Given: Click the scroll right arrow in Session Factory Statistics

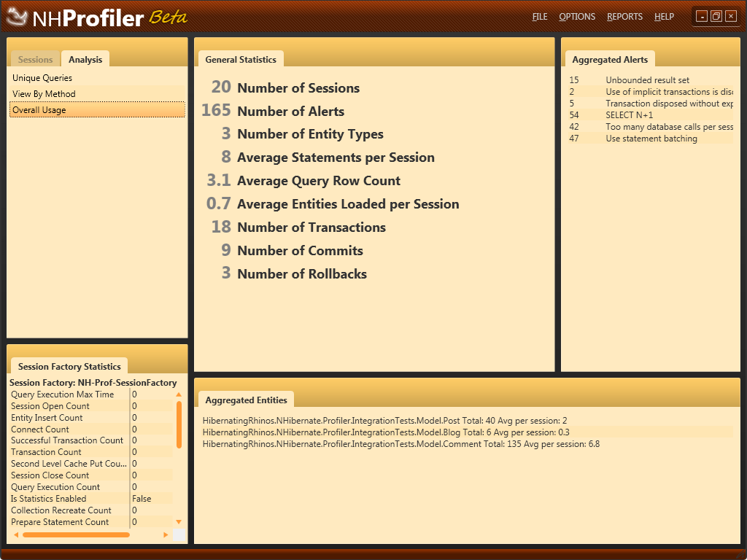Looking at the screenshot, I should coord(166,534).
